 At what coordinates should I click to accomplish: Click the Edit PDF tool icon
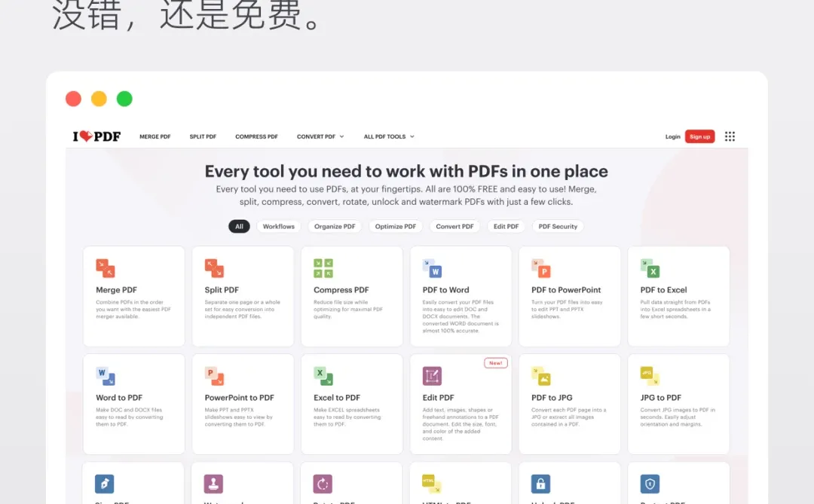(432, 377)
